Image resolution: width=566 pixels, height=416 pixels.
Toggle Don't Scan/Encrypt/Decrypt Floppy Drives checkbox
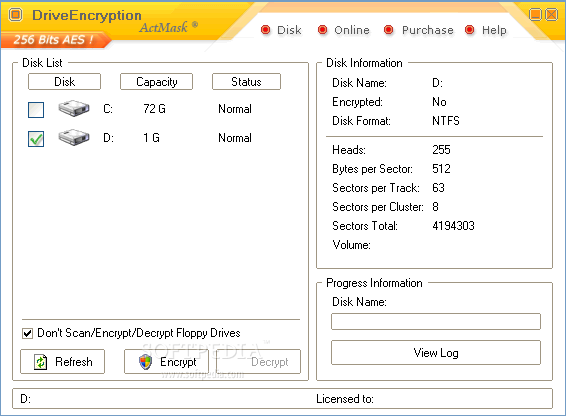point(27,333)
